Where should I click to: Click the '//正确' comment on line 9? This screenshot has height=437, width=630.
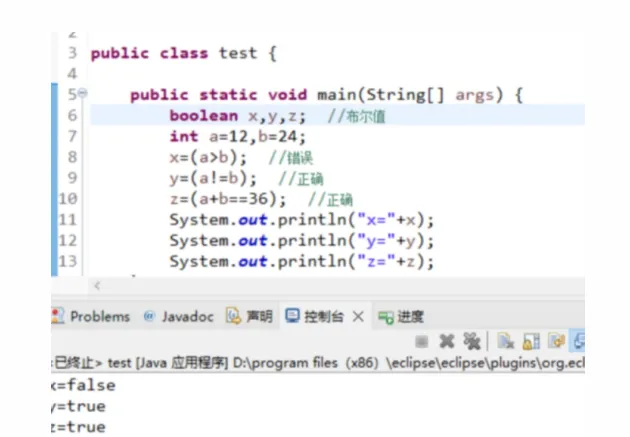301,179
